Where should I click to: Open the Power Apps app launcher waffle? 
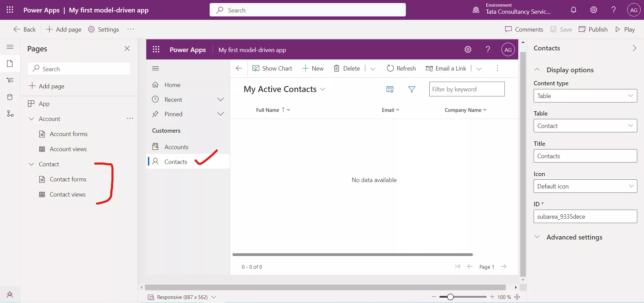tap(10, 10)
